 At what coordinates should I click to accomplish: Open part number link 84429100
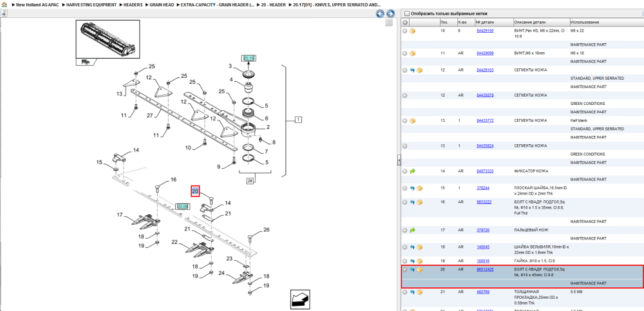485,31
